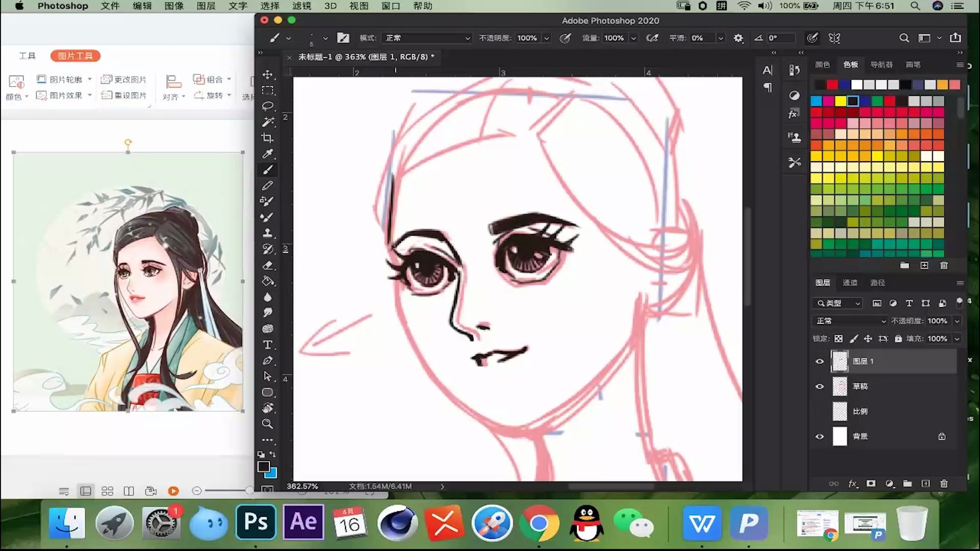The image size is (980, 551).
Task: Click the 更改图片 button
Action: point(124,80)
